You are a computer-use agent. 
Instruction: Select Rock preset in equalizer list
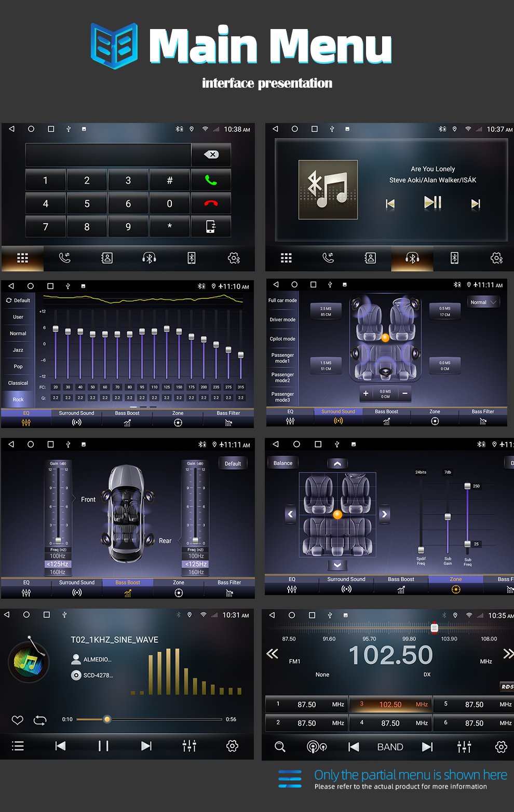pos(18,400)
